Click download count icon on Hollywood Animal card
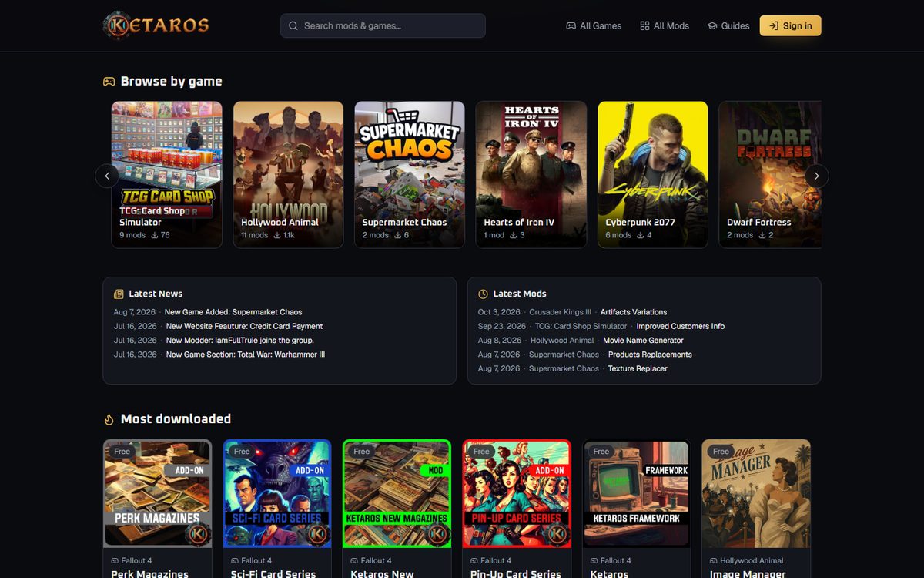Image resolution: width=924 pixels, height=578 pixels. 278,235
